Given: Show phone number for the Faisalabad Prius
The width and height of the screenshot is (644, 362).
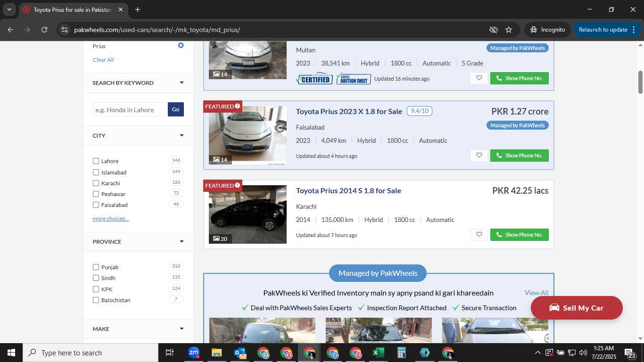Looking at the screenshot, I should tap(519, 156).
